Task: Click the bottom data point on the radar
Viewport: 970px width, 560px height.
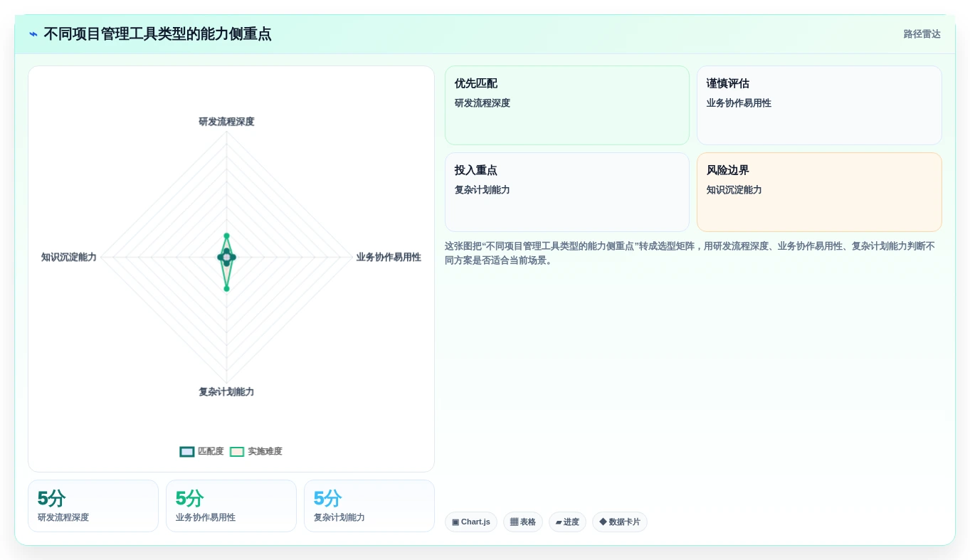Action: click(226, 288)
